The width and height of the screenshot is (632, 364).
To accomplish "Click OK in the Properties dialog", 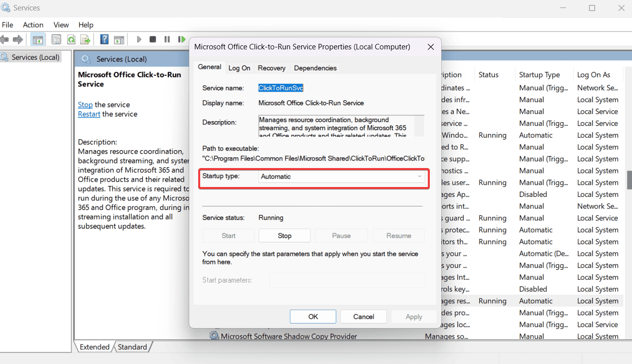I will 313,317.
